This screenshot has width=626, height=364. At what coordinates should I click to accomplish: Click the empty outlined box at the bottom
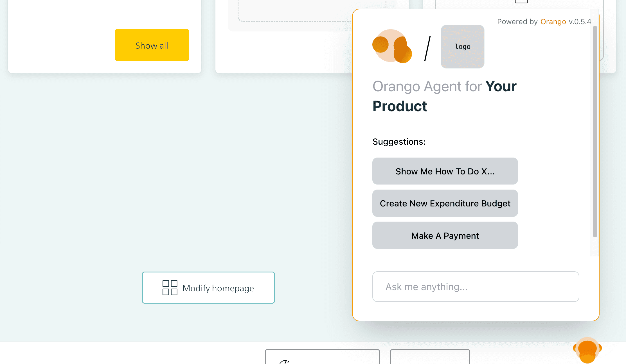(x=430, y=357)
